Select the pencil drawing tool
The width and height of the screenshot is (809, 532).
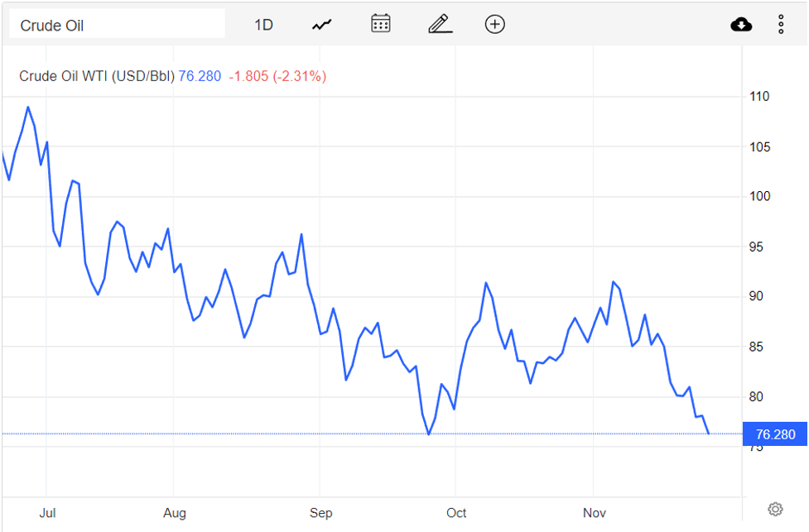pos(439,24)
